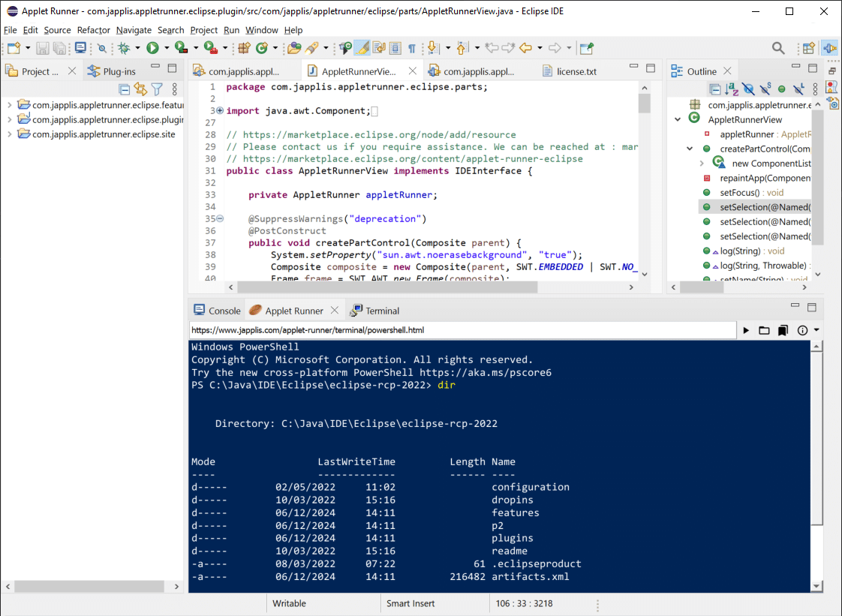Click the green Run launch button
Screen dimensions: 842x616
click(x=152, y=48)
